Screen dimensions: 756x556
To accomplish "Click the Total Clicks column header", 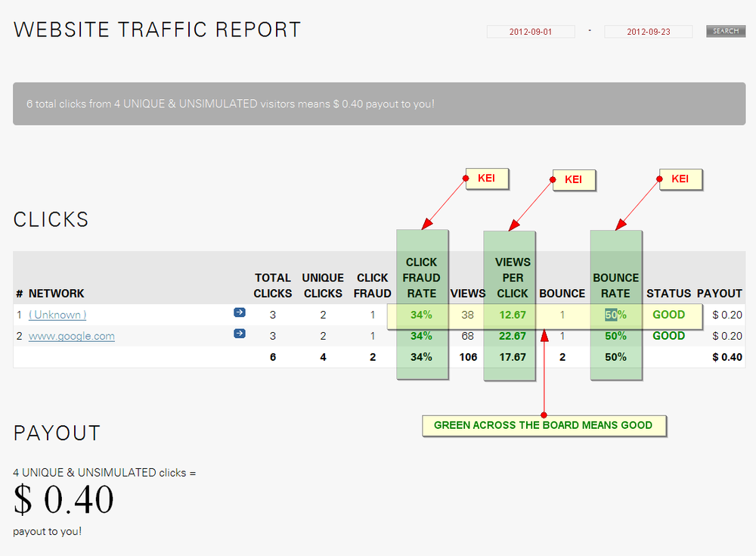I will (273, 285).
